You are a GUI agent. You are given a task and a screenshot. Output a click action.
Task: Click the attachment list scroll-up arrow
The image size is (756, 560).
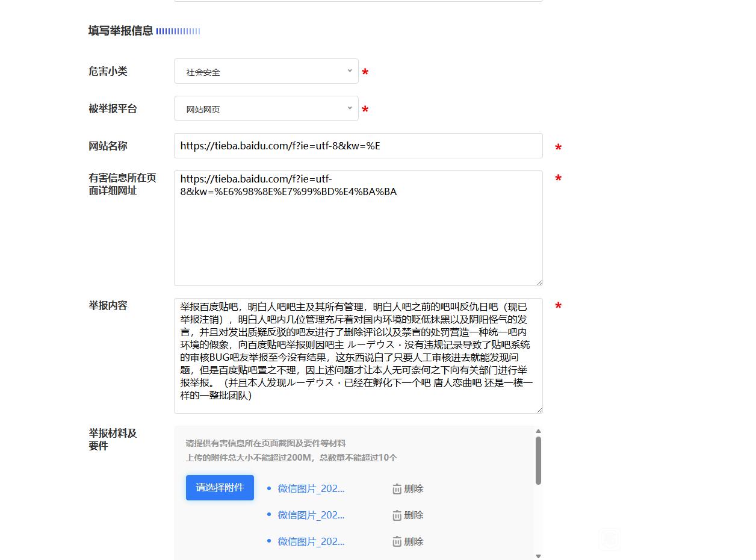point(538,431)
